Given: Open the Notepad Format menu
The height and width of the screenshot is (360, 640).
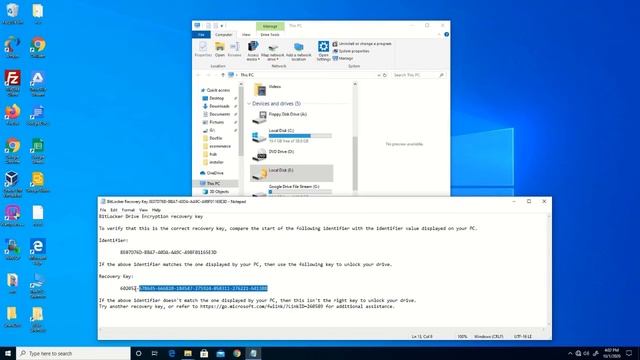Looking at the screenshot, I should coord(128,210).
